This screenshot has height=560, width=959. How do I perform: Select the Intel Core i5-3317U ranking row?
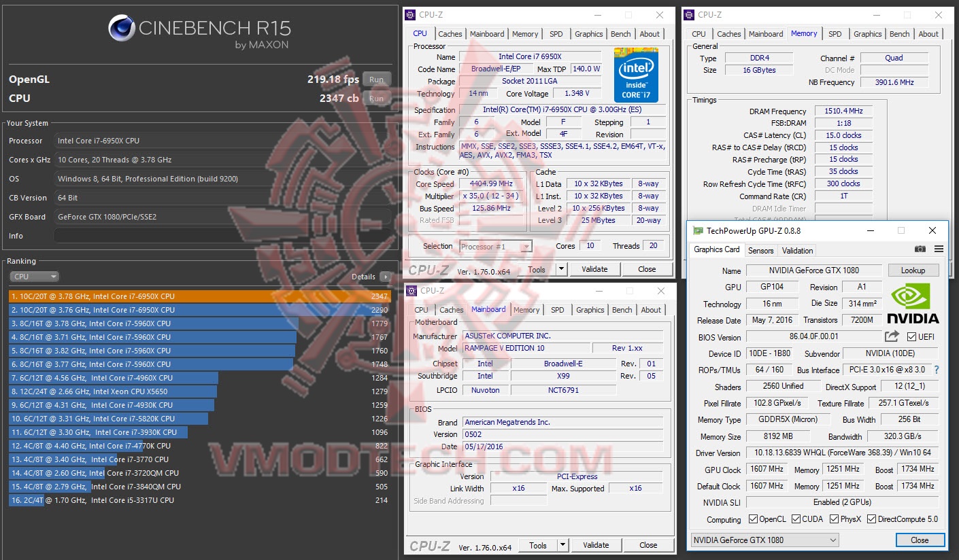click(x=200, y=500)
